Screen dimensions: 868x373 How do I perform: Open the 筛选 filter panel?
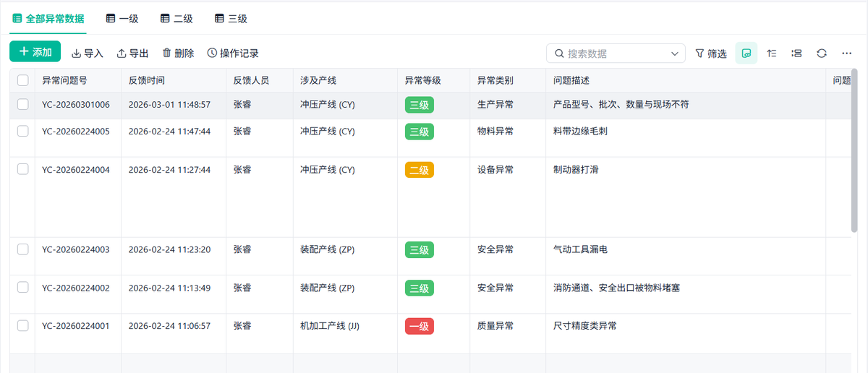(710, 53)
